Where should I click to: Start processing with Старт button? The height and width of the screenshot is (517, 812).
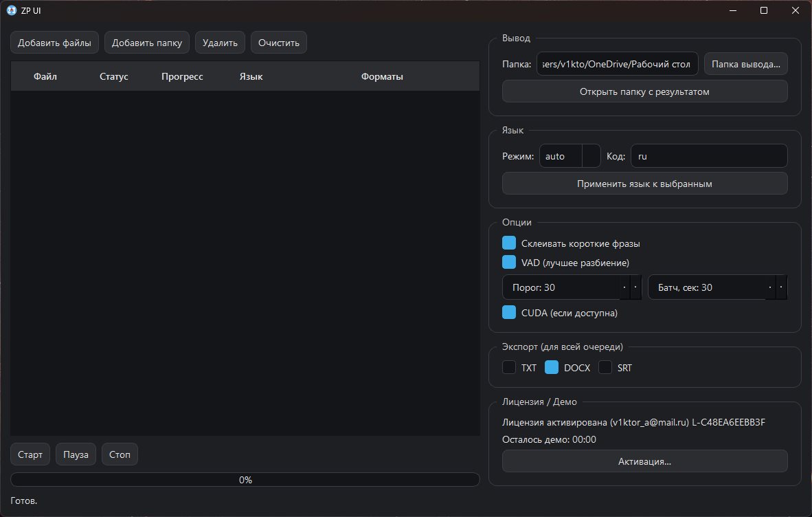click(30, 454)
